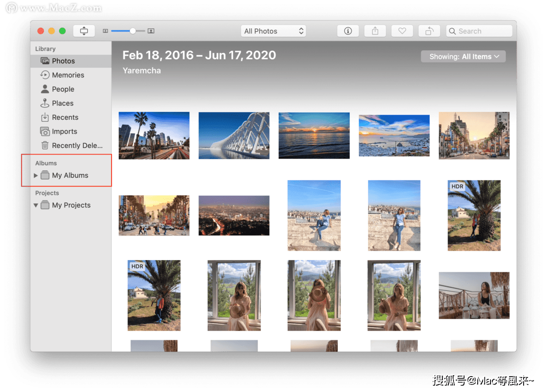Click the Rotate icon in toolbar
Image resolution: width=547 pixels, height=392 pixels.
coord(429,31)
